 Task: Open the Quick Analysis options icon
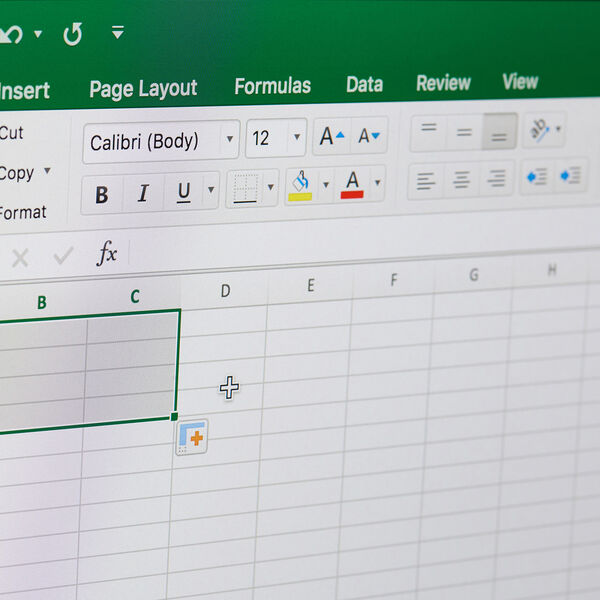point(191,438)
